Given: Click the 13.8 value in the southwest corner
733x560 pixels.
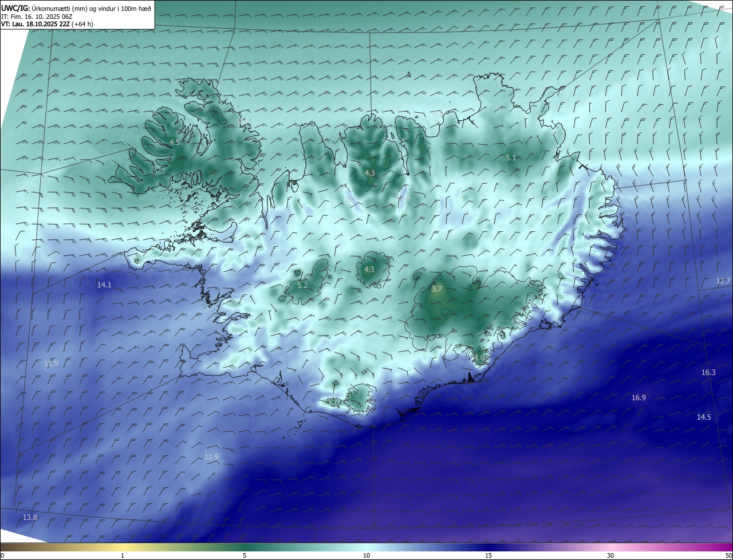Looking at the screenshot, I should pos(30,517).
